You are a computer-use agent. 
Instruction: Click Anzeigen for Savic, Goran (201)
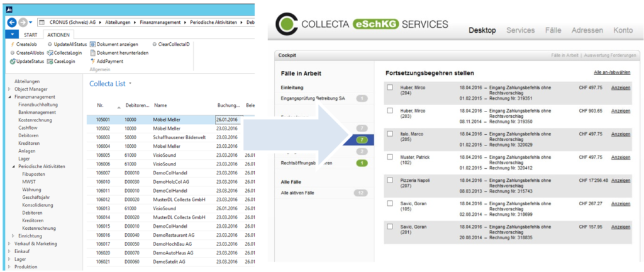coord(621,227)
